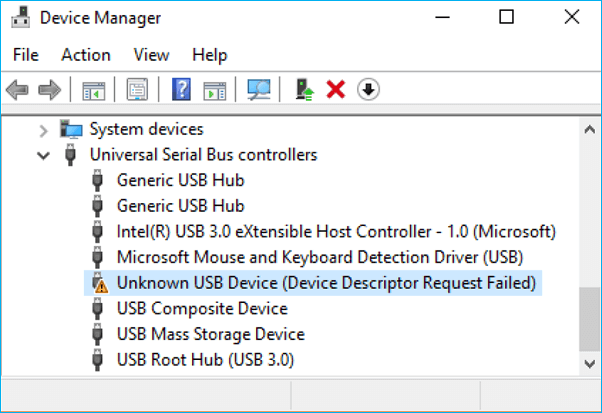Open the Properties toolbar icon
Screen dimensions: 602x413
[x=137, y=90]
